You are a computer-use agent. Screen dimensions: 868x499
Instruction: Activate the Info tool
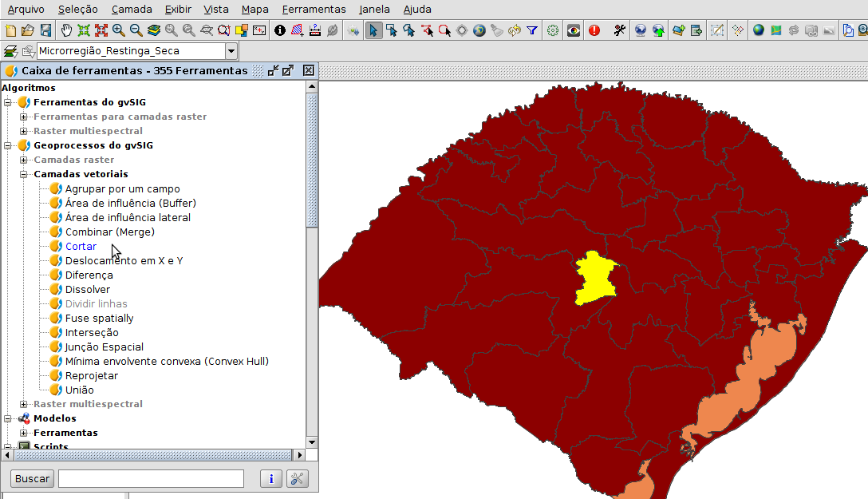(280, 30)
